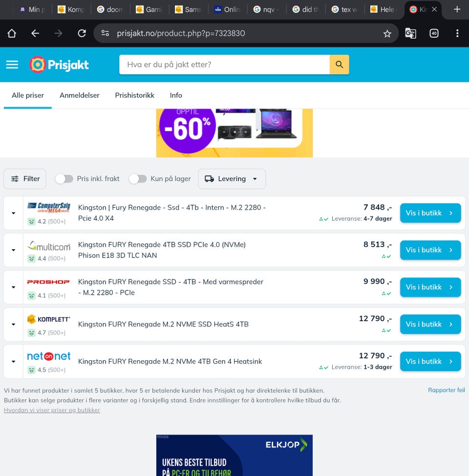
Task: Open the Filter button
Action: (25, 179)
